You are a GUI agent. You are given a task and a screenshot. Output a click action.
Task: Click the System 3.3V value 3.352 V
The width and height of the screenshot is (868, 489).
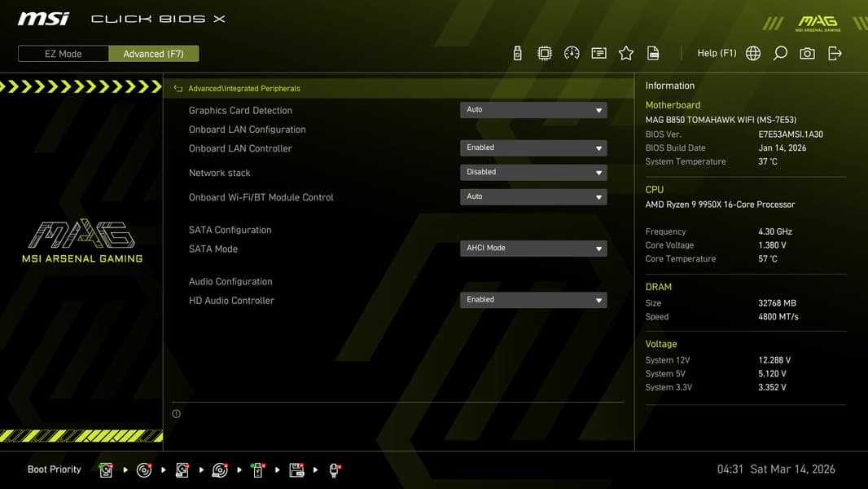coord(772,388)
